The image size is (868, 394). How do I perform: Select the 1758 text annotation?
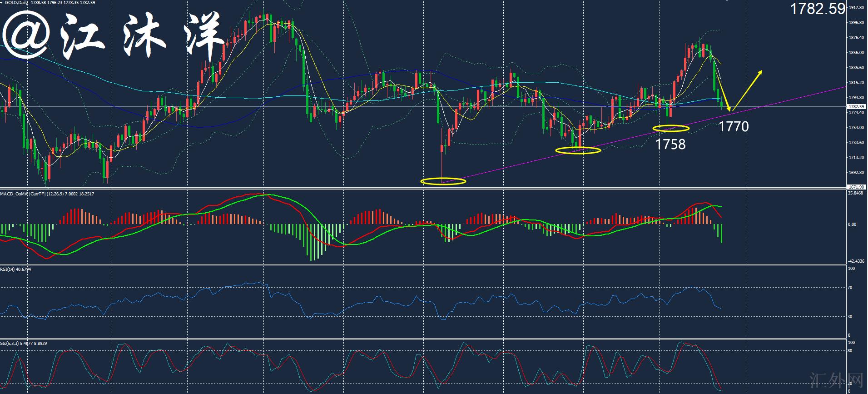tap(670, 144)
